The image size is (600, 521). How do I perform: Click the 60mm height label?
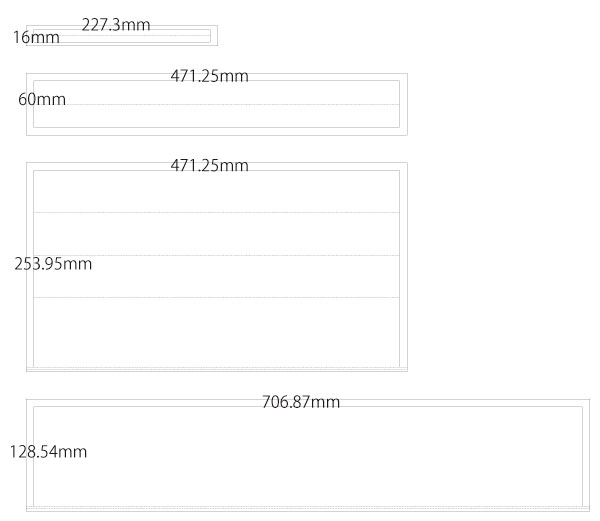pyautogui.click(x=42, y=99)
